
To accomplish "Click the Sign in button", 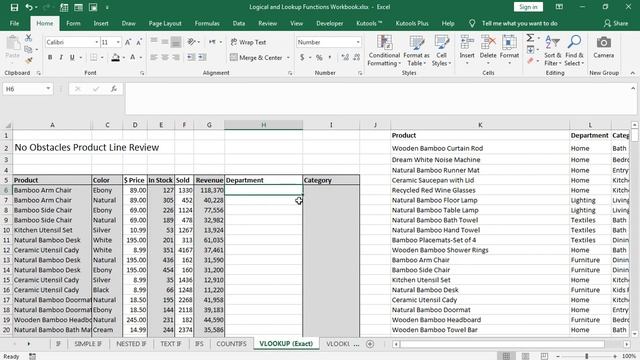I will coord(528,7).
